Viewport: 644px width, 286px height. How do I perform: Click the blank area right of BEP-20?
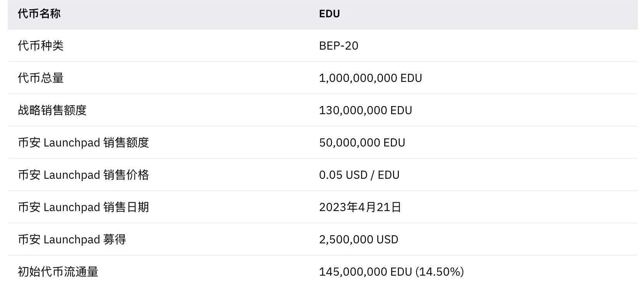500,46
